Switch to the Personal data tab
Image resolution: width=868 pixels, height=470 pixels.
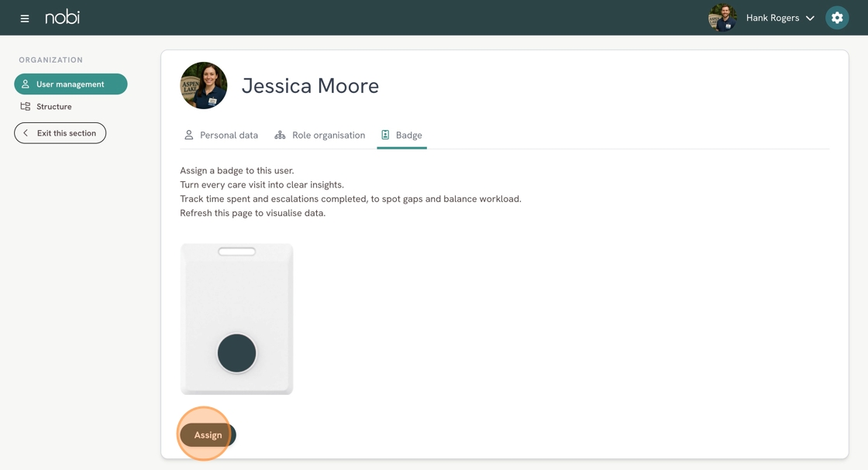click(x=221, y=135)
